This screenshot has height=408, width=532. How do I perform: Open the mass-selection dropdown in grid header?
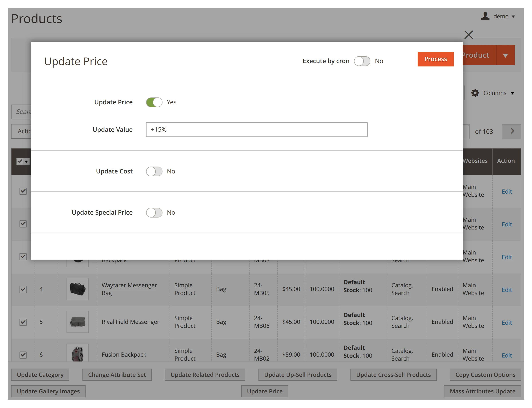click(x=26, y=161)
